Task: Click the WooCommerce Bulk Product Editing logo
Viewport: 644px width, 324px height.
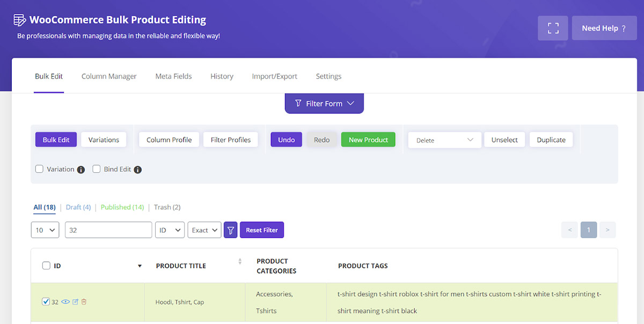Action: [19, 20]
